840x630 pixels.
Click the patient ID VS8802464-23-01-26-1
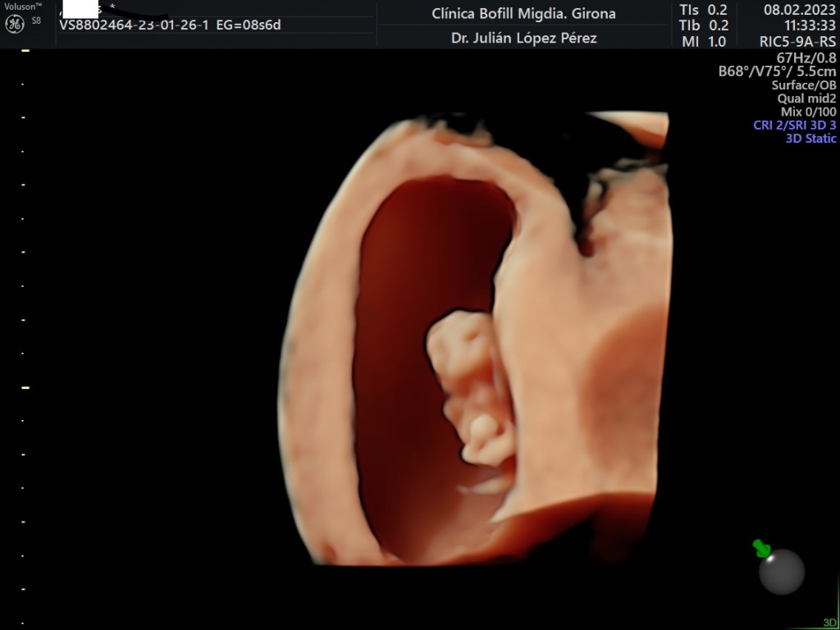(135, 25)
